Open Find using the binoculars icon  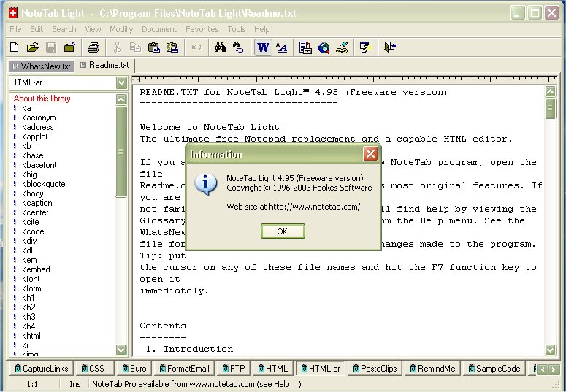pos(220,47)
